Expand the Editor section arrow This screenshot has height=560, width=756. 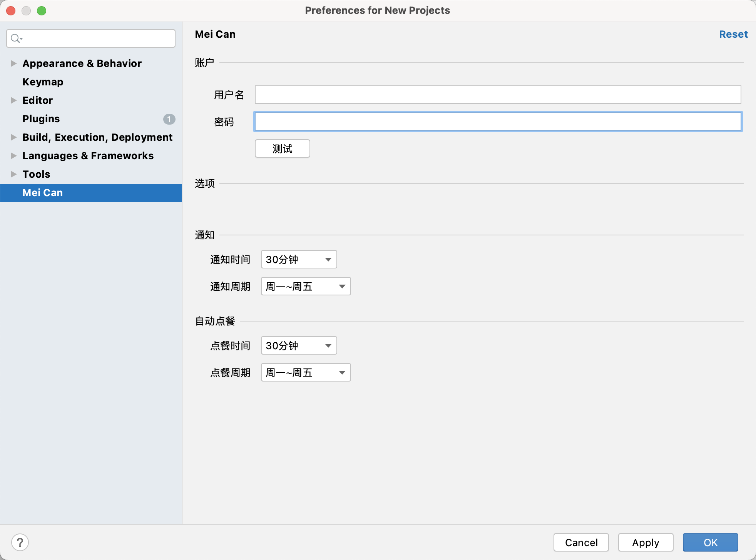tap(13, 100)
